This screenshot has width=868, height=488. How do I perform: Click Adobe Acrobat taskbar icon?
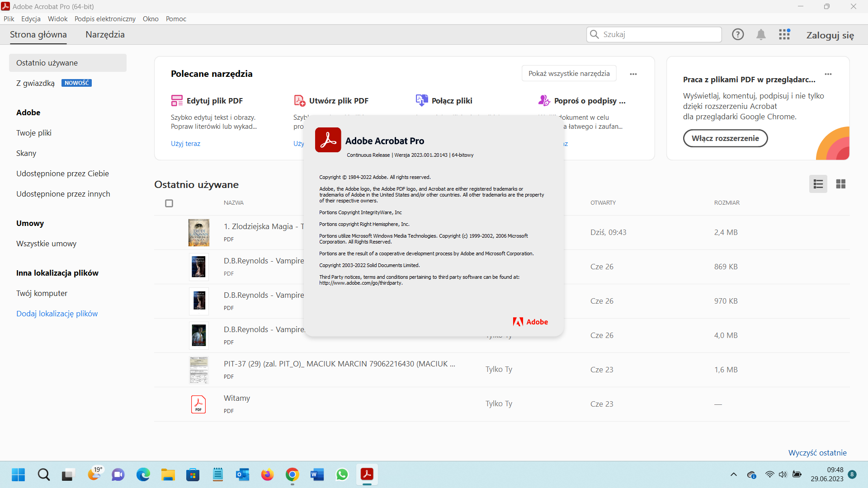click(367, 474)
